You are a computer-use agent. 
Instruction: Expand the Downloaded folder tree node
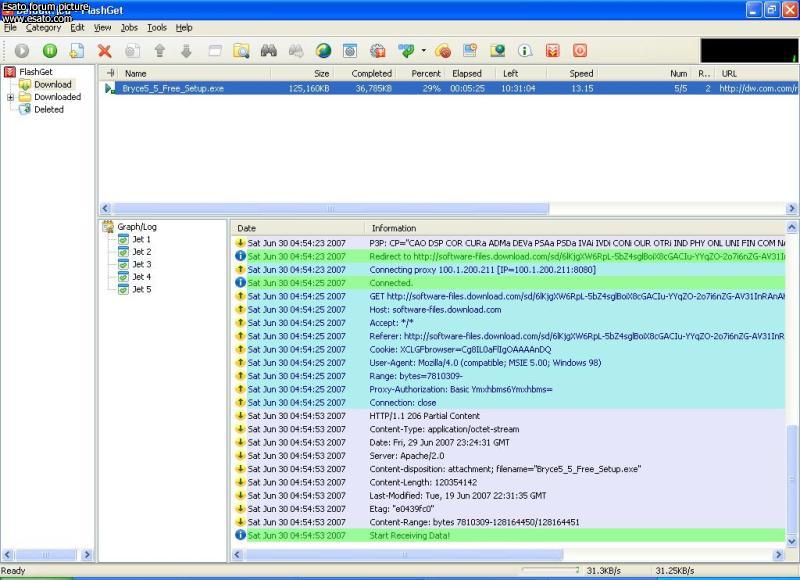click(x=10, y=97)
